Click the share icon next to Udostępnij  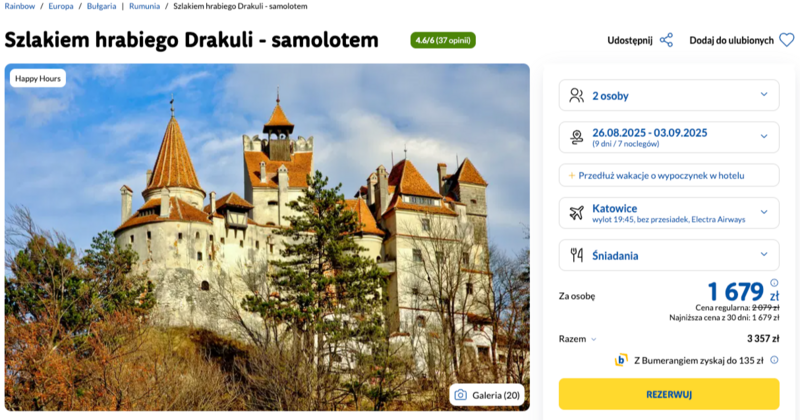click(x=666, y=40)
